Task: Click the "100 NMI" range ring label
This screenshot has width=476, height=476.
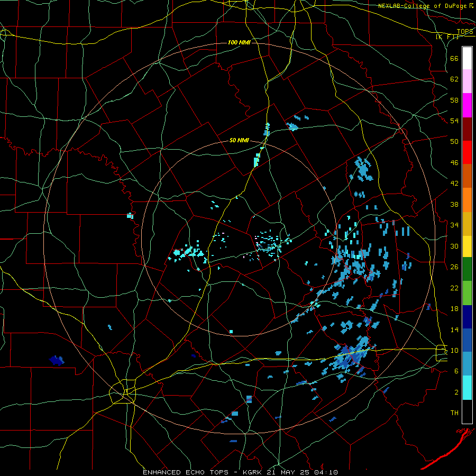Action: pos(239,42)
